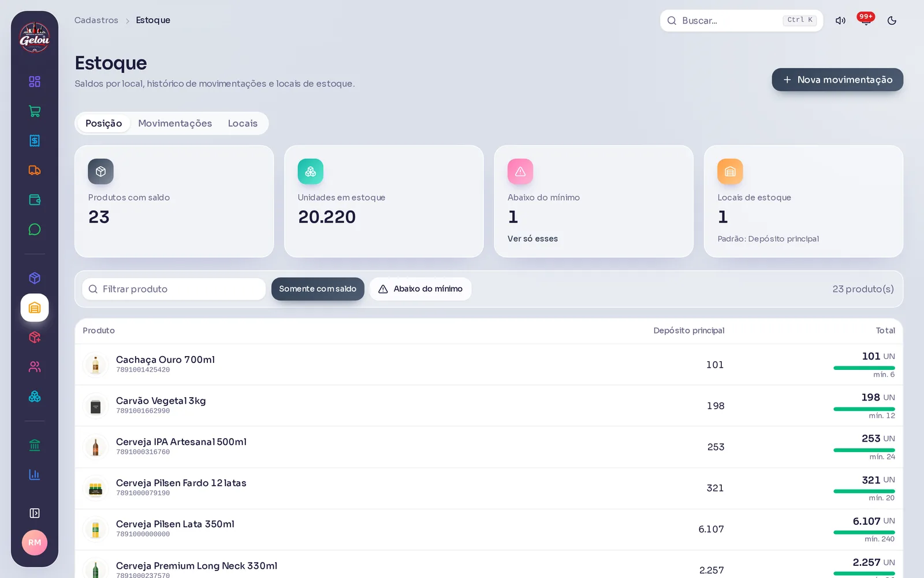Open the bank building icon in sidebar
The width and height of the screenshot is (924, 578).
pyautogui.click(x=35, y=445)
